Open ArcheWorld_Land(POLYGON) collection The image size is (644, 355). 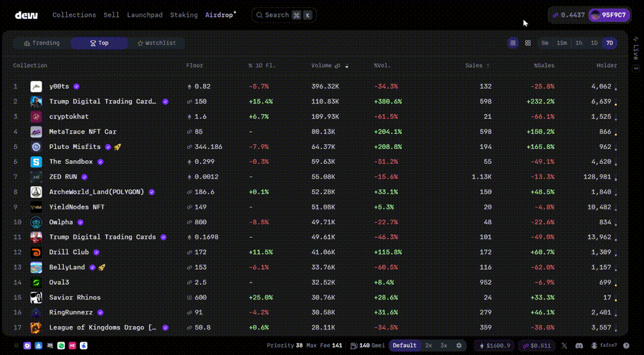click(97, 192)
